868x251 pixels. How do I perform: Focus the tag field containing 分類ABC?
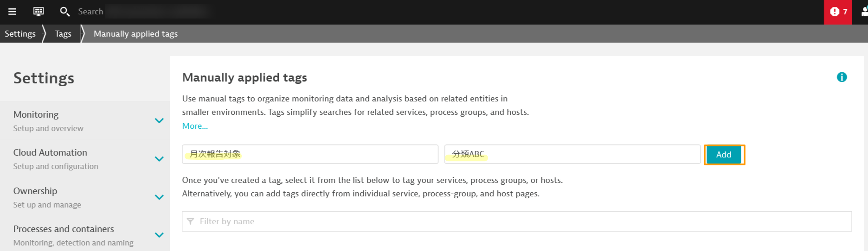[x=572, y=154]
